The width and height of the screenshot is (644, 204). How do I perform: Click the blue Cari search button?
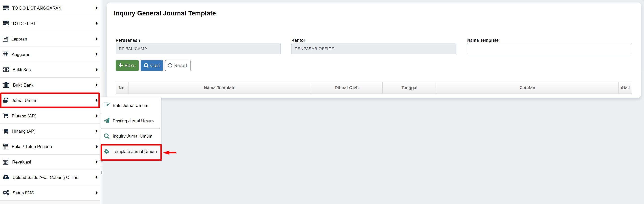click(x=152, y=65)
